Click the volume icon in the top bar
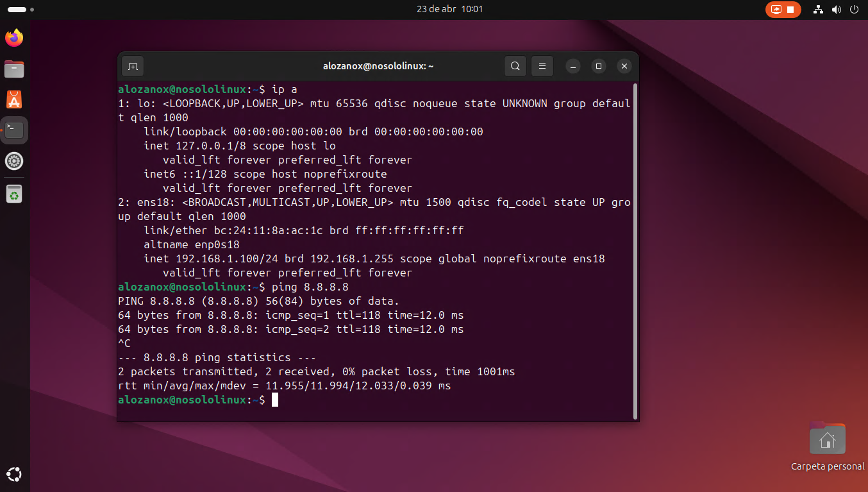This screenshot has width=868, height=492. (x=836, y=9)
